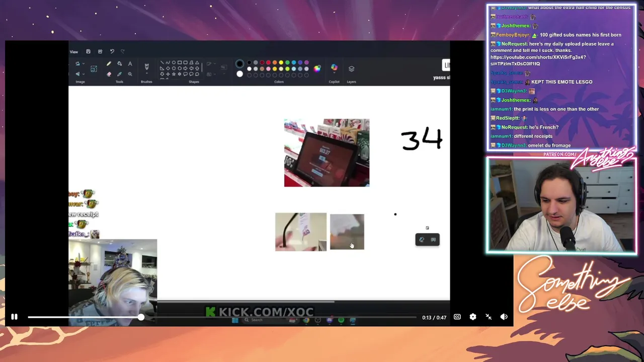Select the Five-point star shape

174,74
